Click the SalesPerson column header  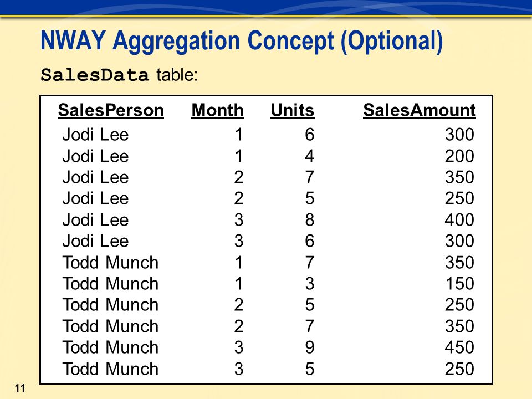pos(111,110)
